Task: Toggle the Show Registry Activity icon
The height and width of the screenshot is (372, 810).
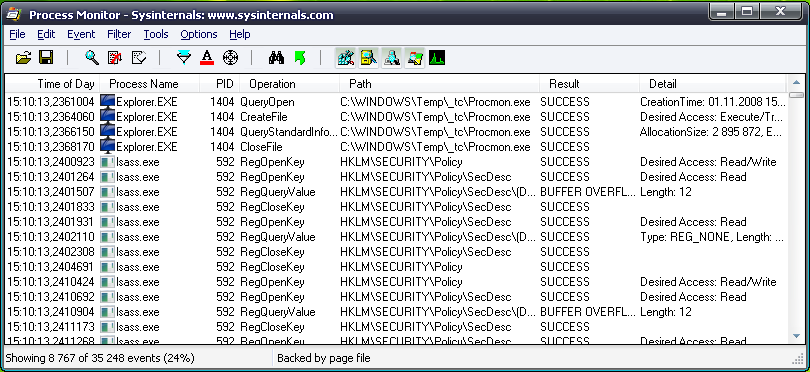Action: point(346,57)
